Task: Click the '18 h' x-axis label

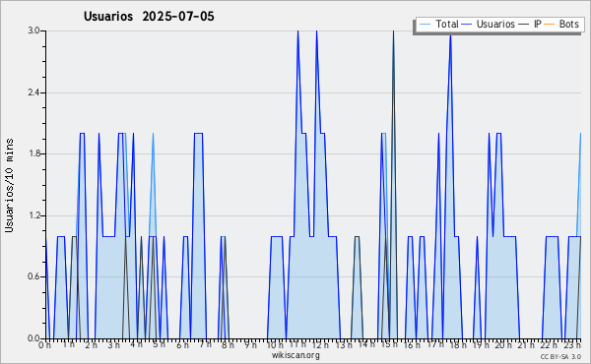Action: [458, 344]
